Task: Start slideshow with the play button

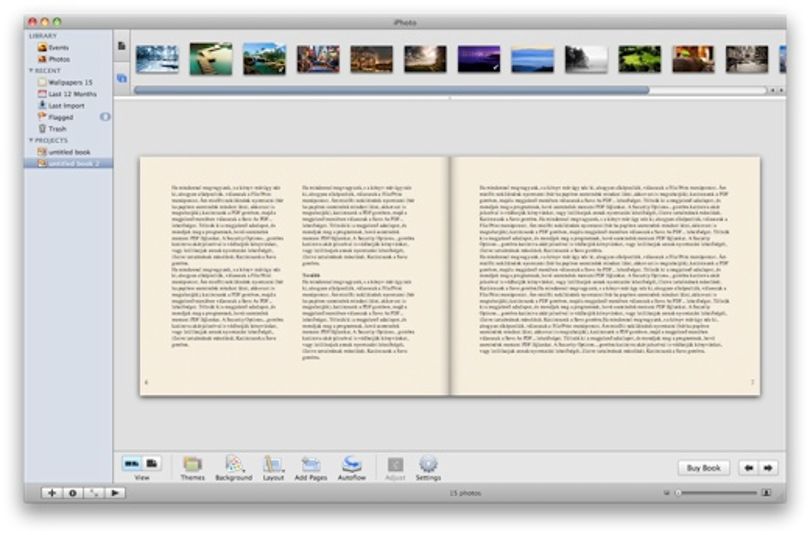Action: [115, 493]
